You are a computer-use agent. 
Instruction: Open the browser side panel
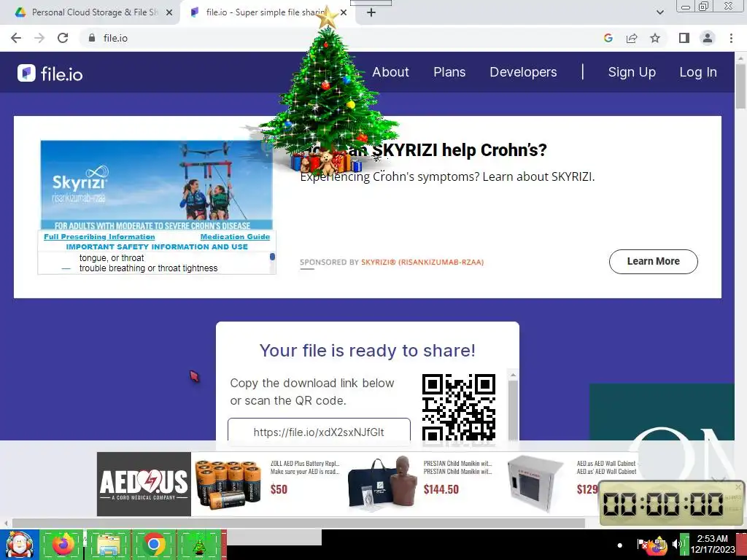pos(684,38)
